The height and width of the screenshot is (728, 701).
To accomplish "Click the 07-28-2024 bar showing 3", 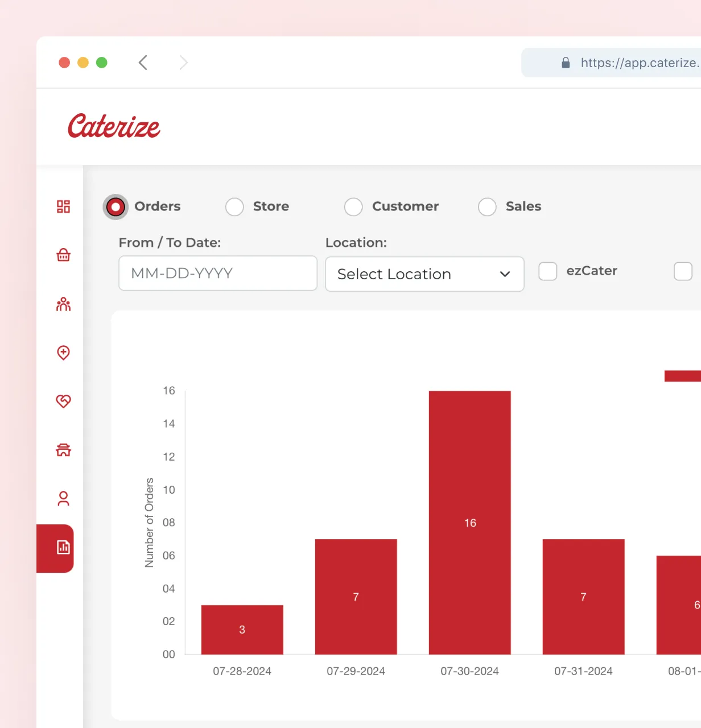I will [x=242, y=629].
